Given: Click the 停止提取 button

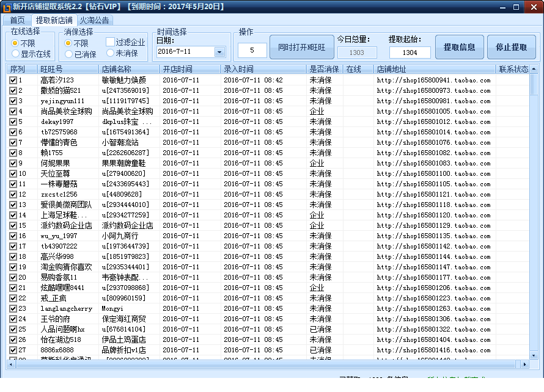Looking at the screenshot, I should coord(512,47).
